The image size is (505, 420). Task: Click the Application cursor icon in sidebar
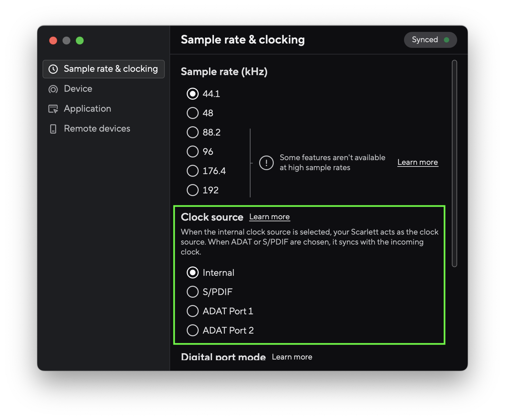(x=53, y=109)
